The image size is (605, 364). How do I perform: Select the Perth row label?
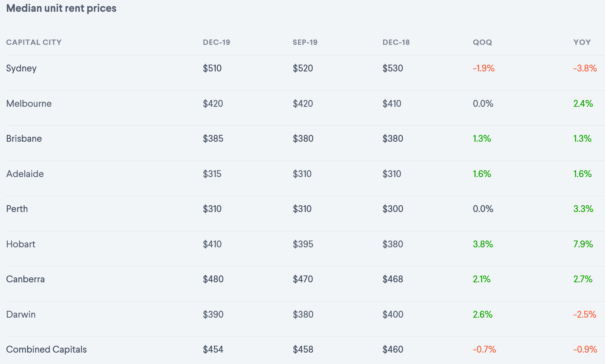17,209
